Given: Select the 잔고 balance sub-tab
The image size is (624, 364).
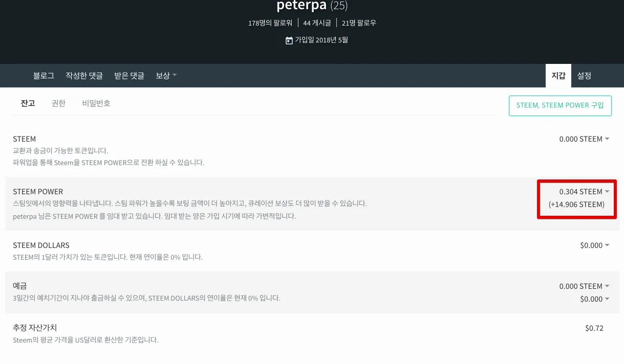Looking at the screenshot, I should 28,103.
